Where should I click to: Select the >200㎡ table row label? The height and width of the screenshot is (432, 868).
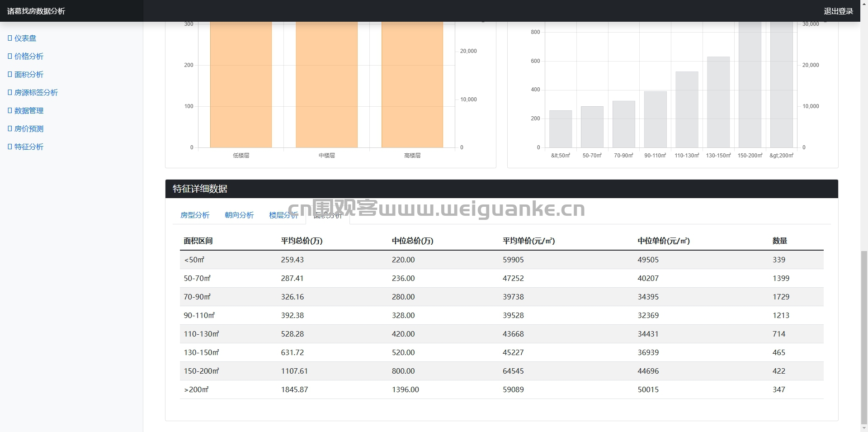point(196,389)
